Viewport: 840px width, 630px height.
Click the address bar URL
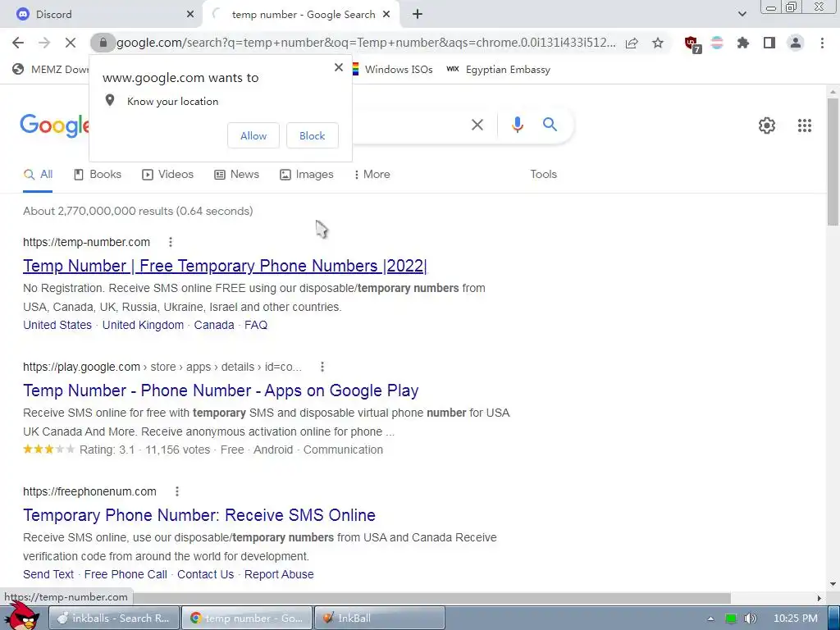366,43
